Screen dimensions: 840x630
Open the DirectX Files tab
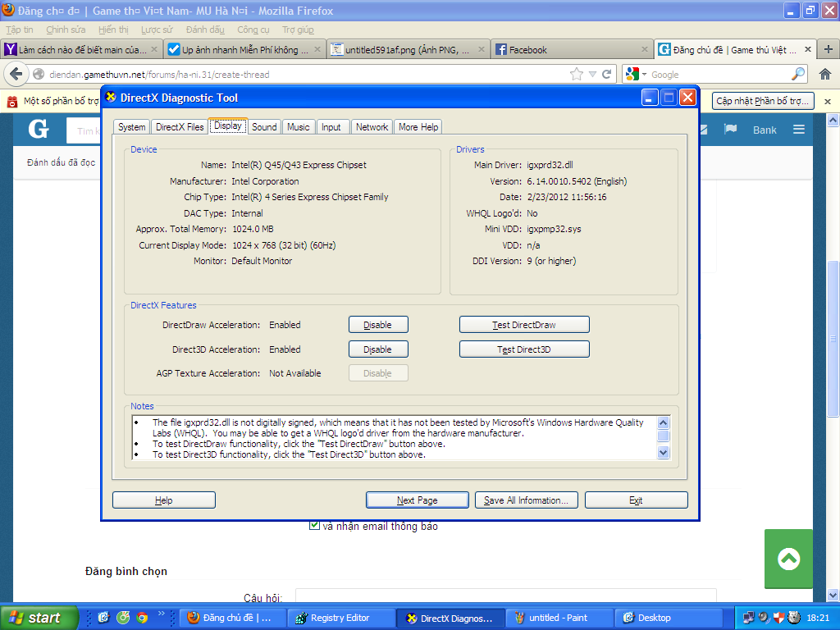(180, 127)
